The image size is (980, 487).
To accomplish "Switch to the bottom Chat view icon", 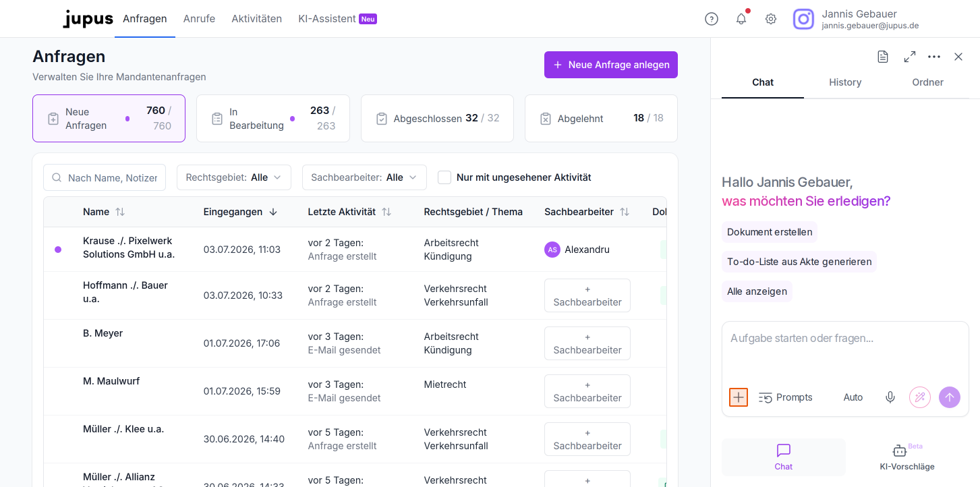I will pyautogui.click(x=784, y=457).
